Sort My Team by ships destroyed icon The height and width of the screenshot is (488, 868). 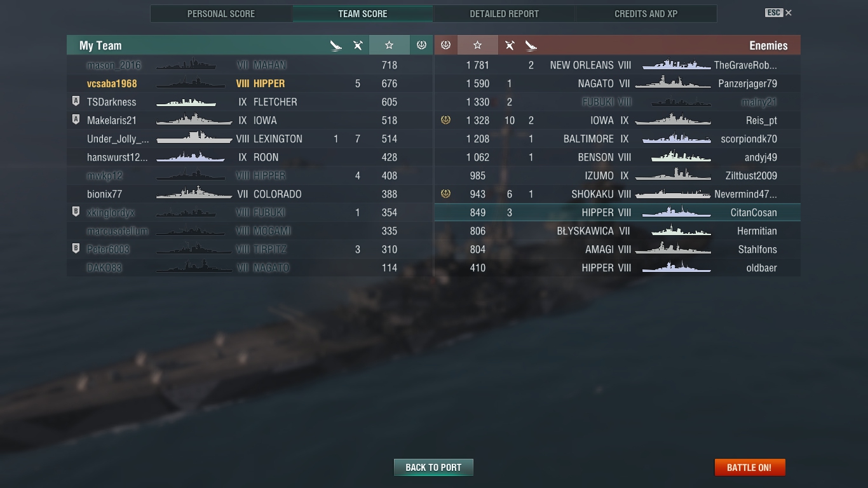358,45
